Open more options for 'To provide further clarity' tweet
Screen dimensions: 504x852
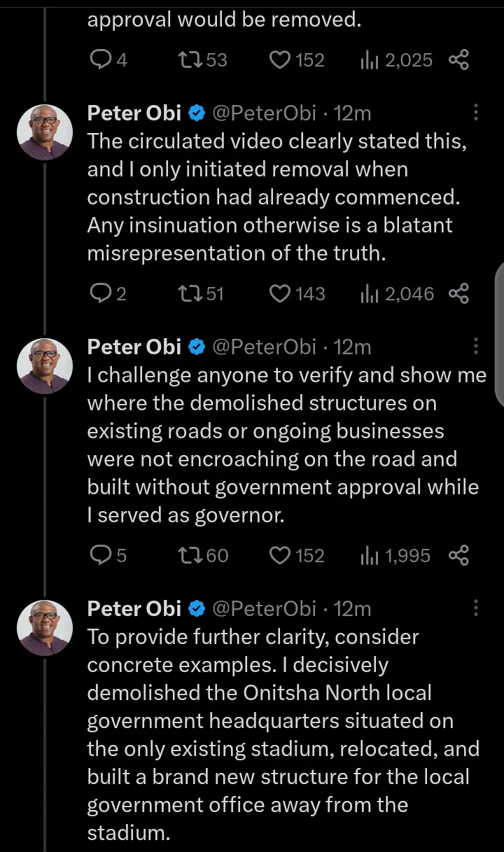coord(476,608)
